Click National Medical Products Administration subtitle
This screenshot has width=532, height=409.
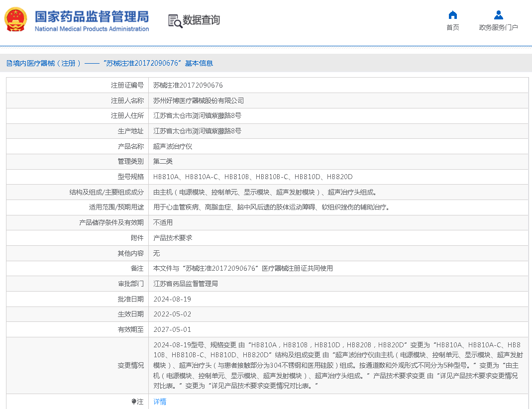click(92, 29)
